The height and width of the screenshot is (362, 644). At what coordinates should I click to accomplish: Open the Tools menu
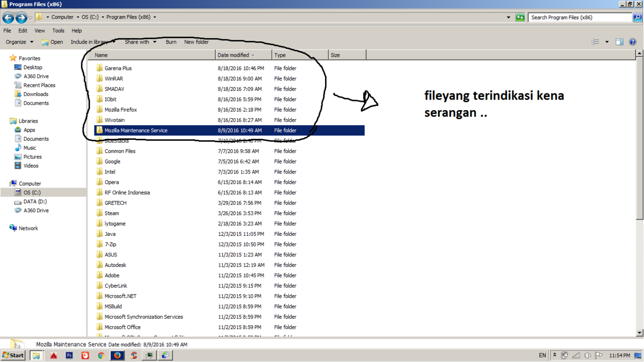tap(58, 31)
